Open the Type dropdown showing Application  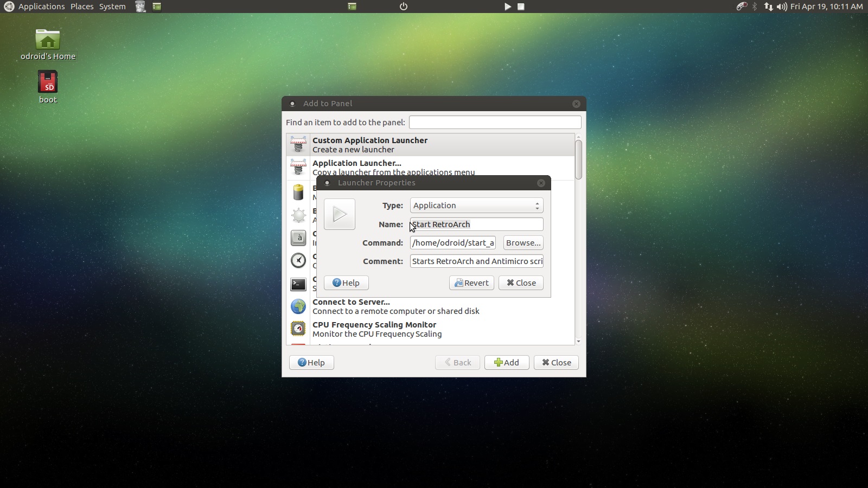(476, 205)
